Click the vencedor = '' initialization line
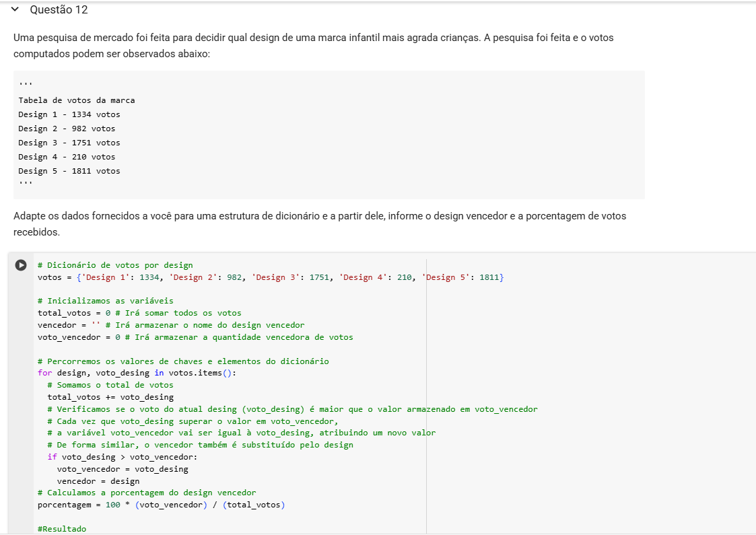This screenshot has width=756, height=535. [171, 325]
